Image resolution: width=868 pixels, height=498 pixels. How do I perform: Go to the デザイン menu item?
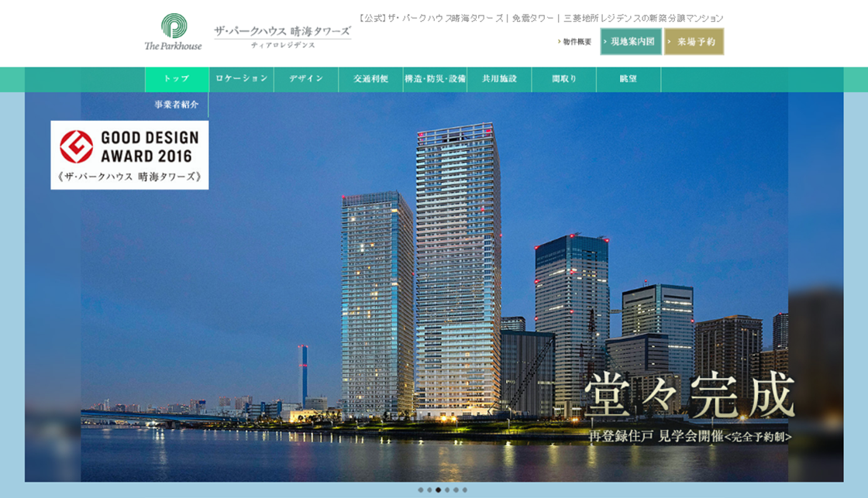pyautogui.click(x=306, y=79)
